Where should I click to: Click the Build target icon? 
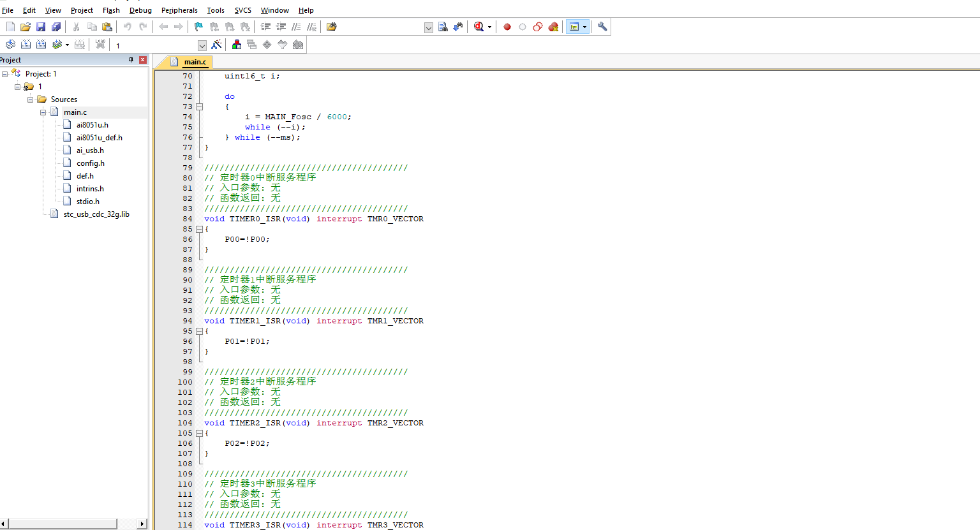coord(26,45)
